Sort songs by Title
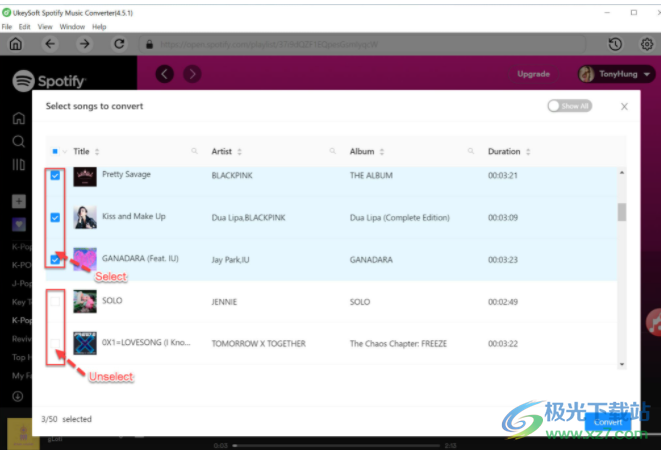661x450 pixels. [97, 151]
